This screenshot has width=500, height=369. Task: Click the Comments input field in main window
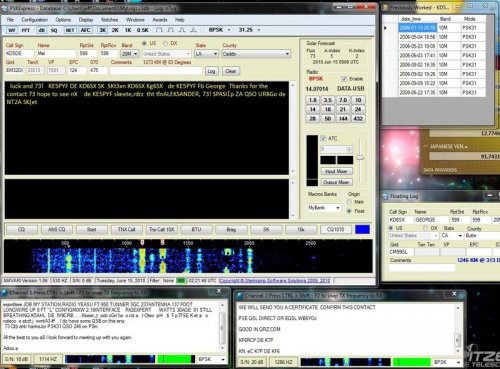pos(156,71)
